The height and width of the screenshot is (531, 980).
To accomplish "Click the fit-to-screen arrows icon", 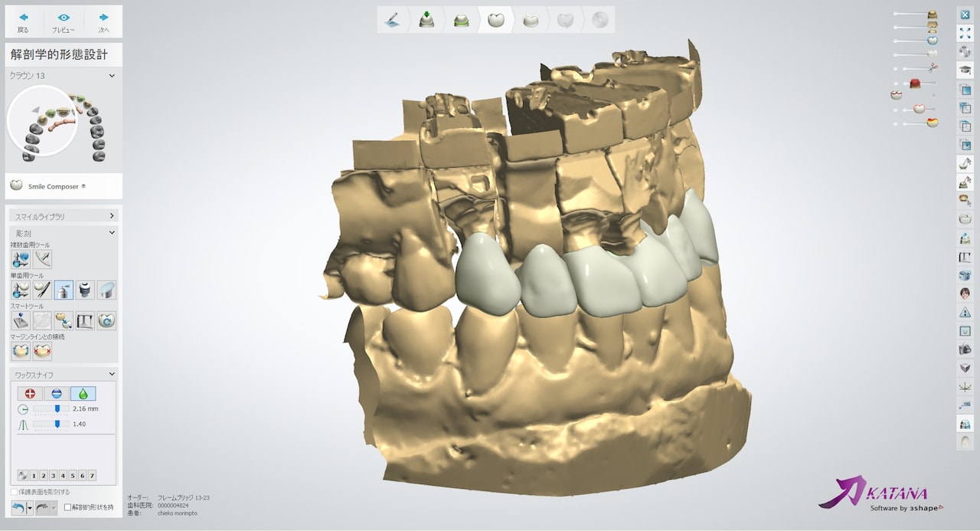I will [965, 33].
